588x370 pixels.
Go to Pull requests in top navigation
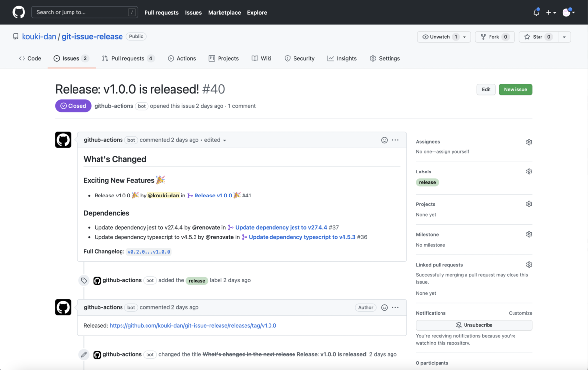coord(161,12)
